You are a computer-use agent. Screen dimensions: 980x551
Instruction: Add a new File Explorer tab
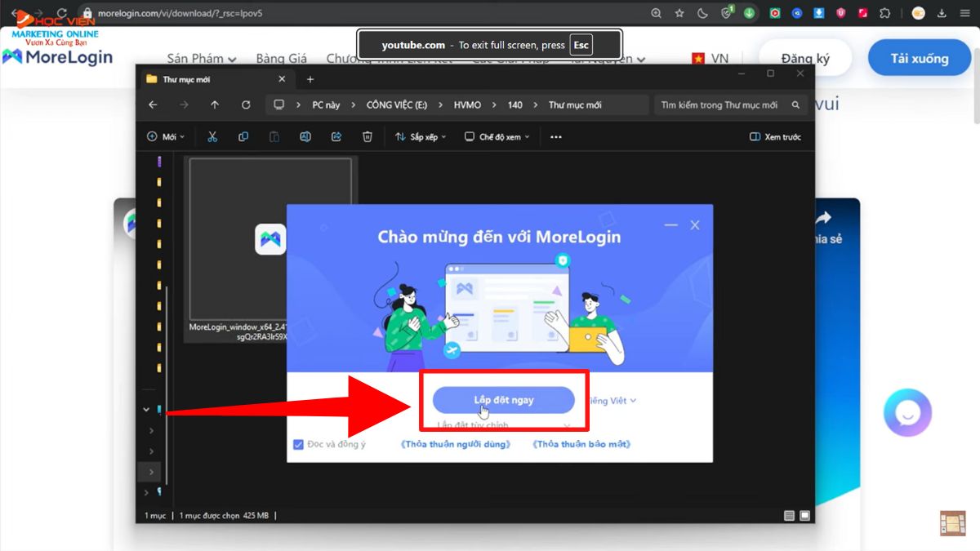coord(310,79)
